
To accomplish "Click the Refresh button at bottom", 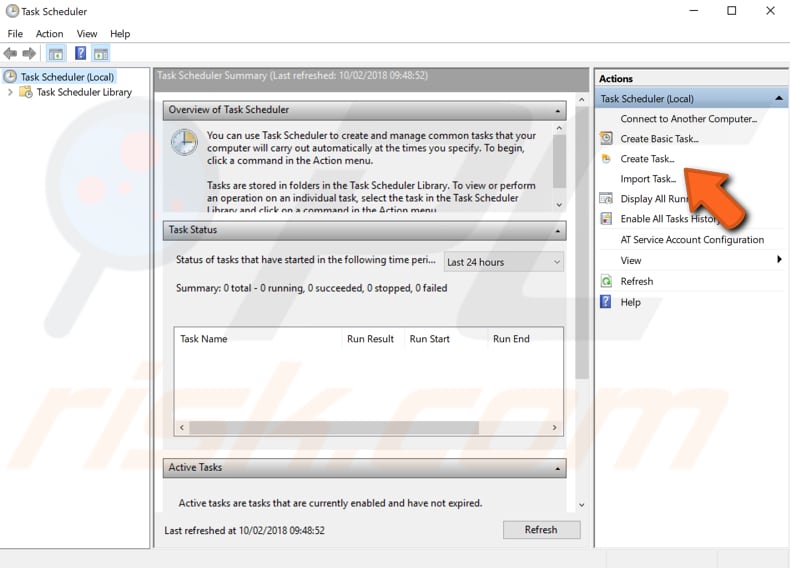I will click(x=541, y=530).
